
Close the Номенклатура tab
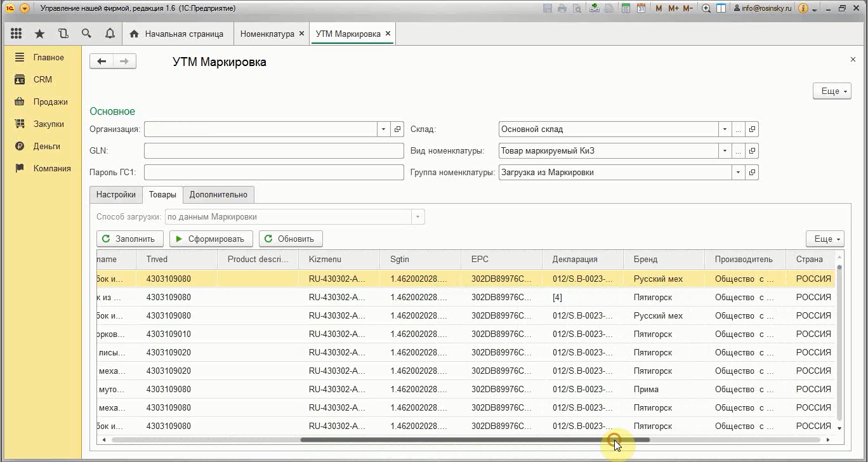[x=301, y=34]
